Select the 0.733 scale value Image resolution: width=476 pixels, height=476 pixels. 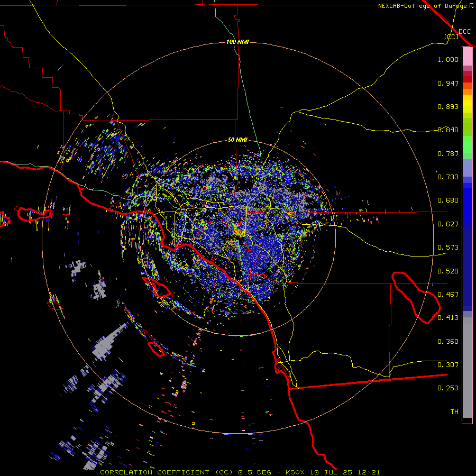tap(448, 177)
